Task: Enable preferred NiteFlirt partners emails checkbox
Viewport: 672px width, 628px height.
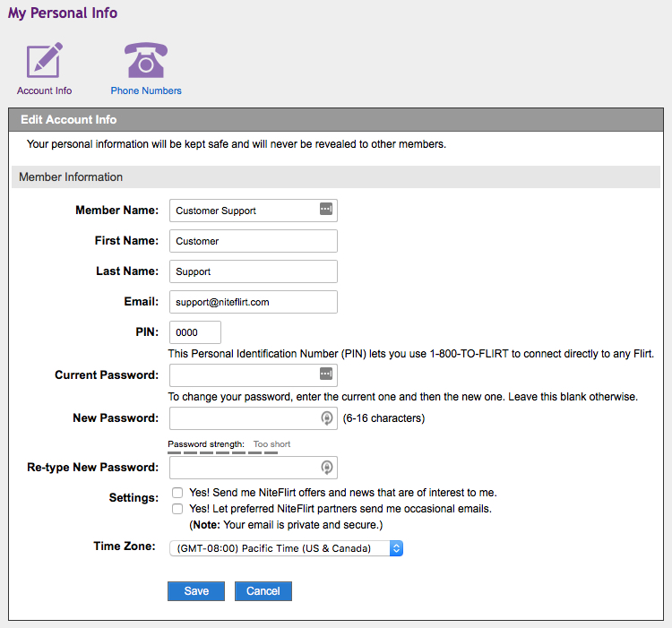Action: click(177, 509)
